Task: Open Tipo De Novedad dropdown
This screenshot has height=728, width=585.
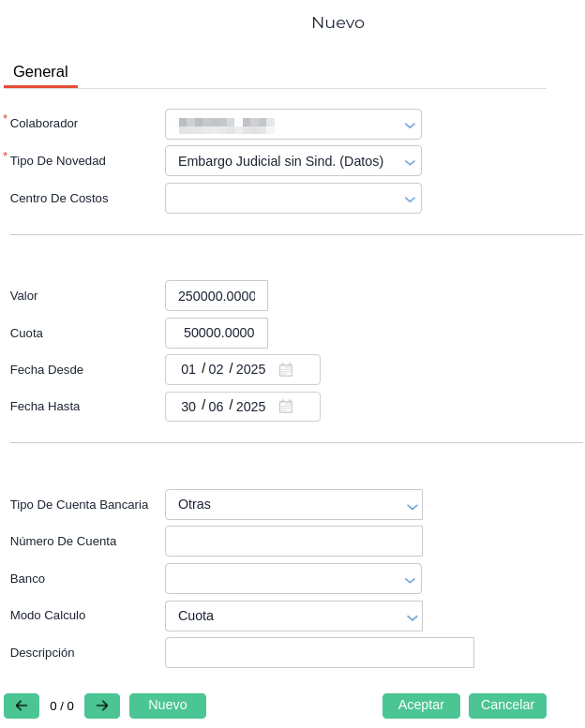Action: (x=410, y=162)
